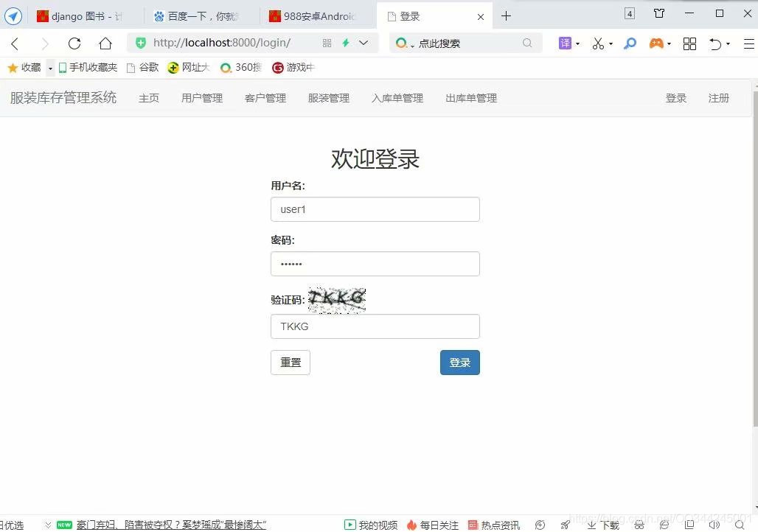Click the scissors screenshot icon
This screenshot has width=758, height=532.
tap(598, 43)
